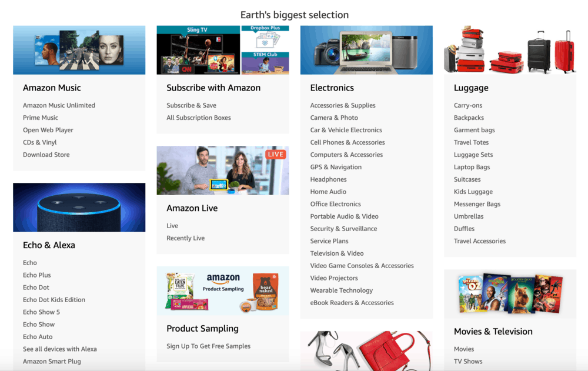
Task: Open Wearable Technology in Electronics
Action: (342, 290)
